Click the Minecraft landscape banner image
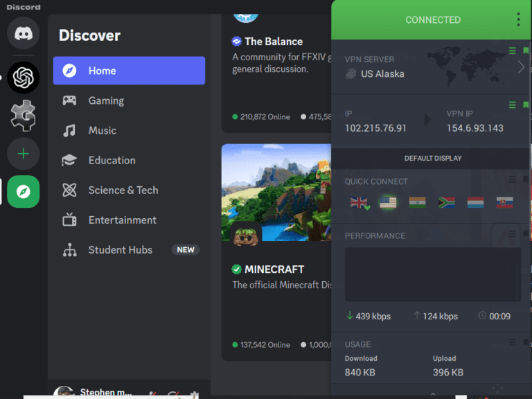 pos(276,193)
